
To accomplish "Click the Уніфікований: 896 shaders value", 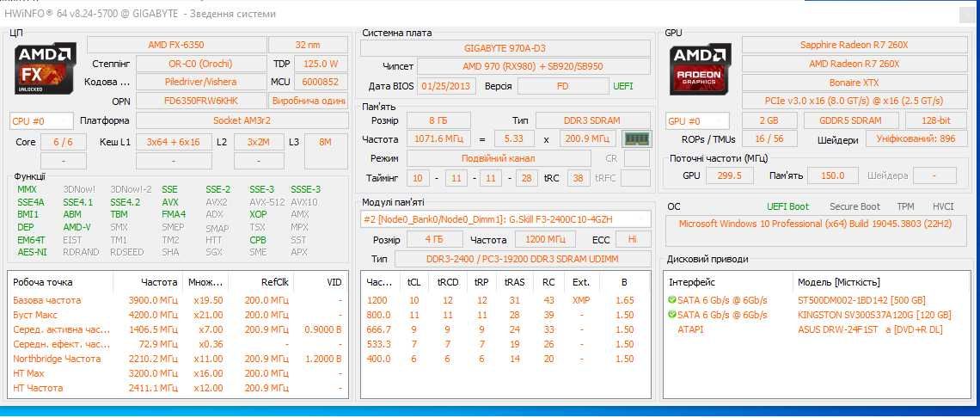I will (x=916, y=139).
